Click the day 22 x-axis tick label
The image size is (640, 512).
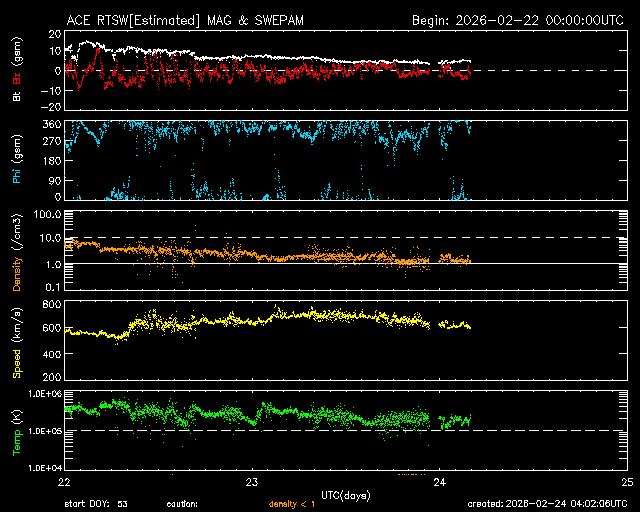tap(62, 482)
